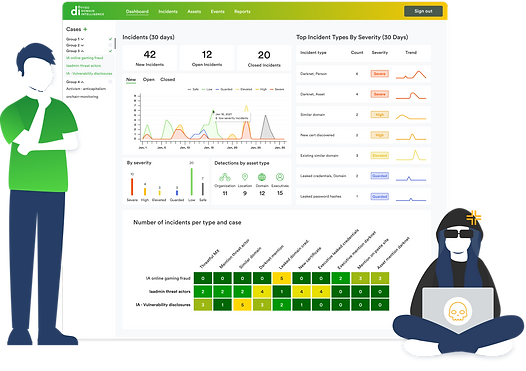Open the Darknet, Asset trend sparkline

coord(411,95)
